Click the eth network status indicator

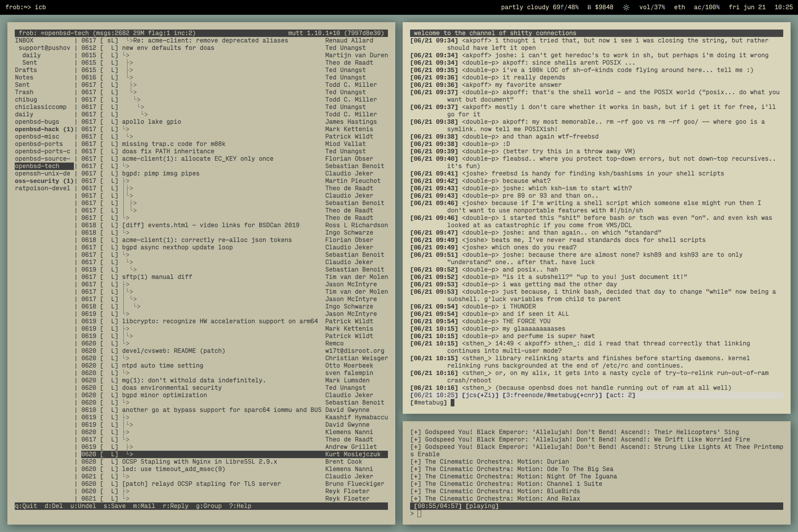tap(679, 7)
